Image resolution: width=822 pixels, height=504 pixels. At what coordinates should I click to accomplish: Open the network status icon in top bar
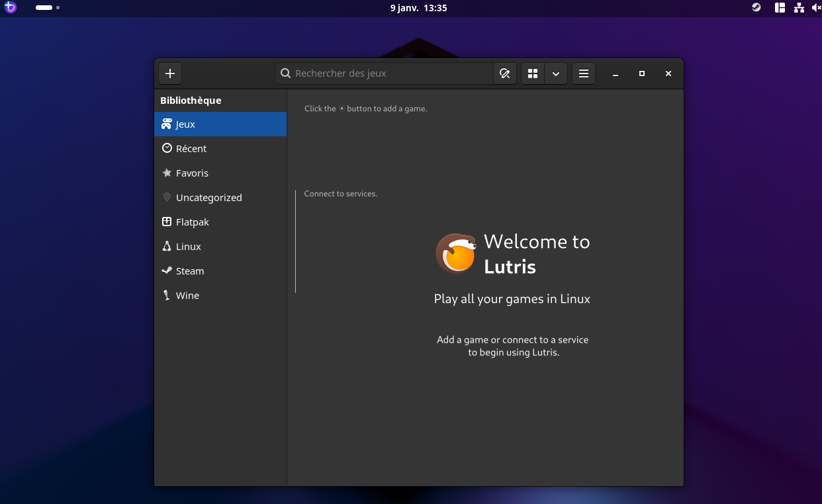point(799,8)
